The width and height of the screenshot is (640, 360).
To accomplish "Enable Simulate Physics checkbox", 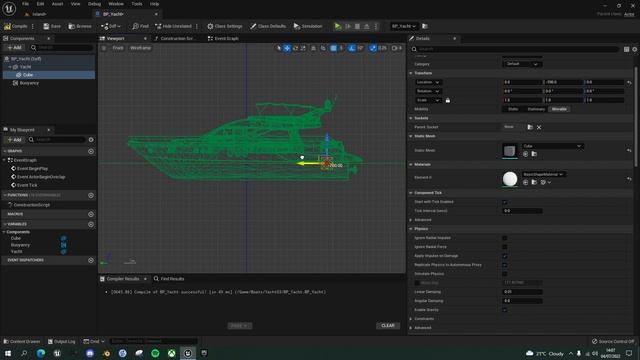I will (x=505, y=274).
